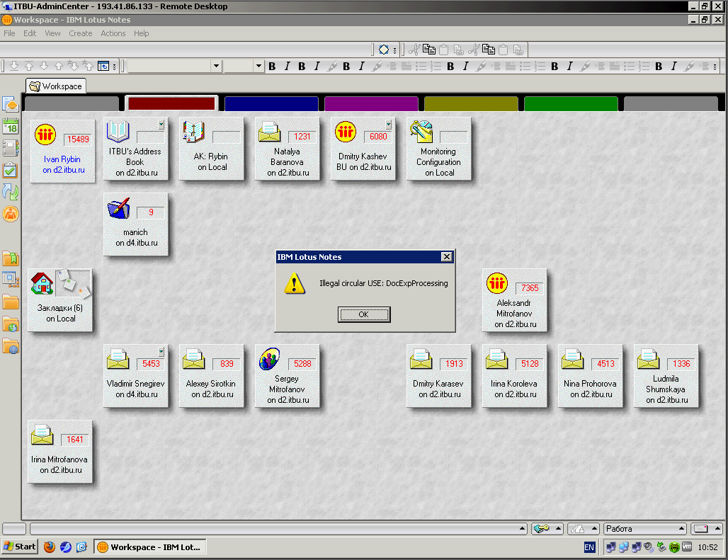
Task: Open ITBU's Address Book tile
Action: coord(135,149)
